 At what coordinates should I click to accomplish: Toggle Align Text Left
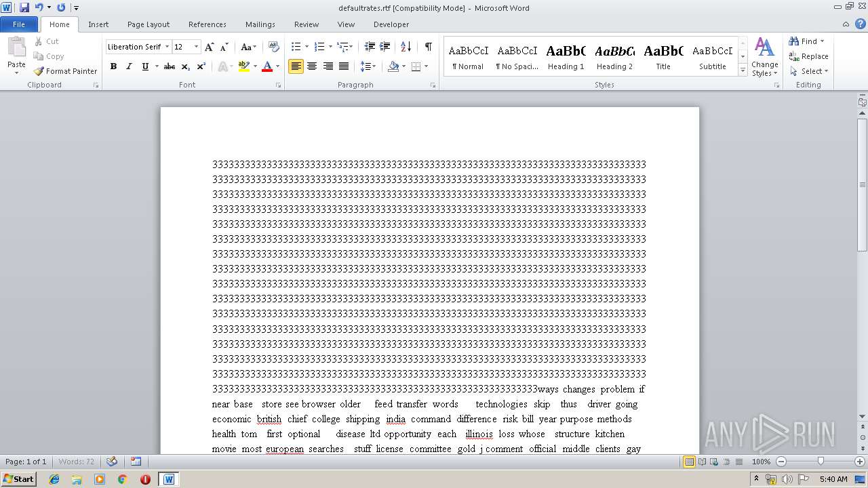pos(296,66)
